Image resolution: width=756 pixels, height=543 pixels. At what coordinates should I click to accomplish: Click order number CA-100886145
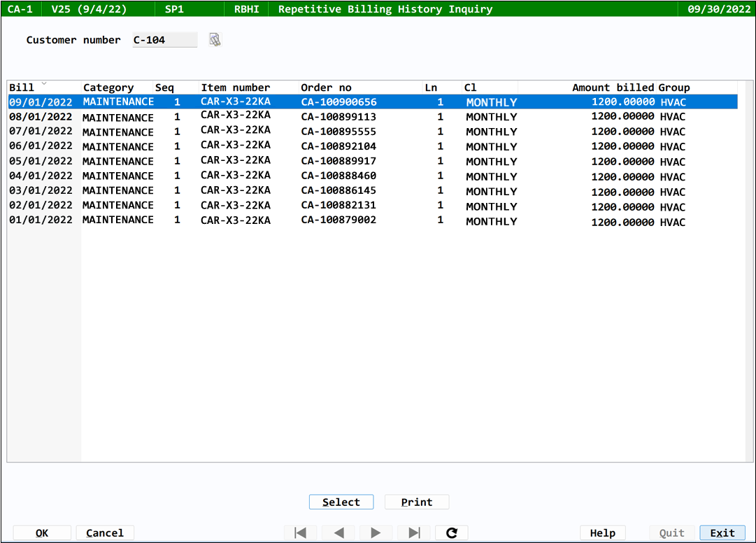[338, 190]
